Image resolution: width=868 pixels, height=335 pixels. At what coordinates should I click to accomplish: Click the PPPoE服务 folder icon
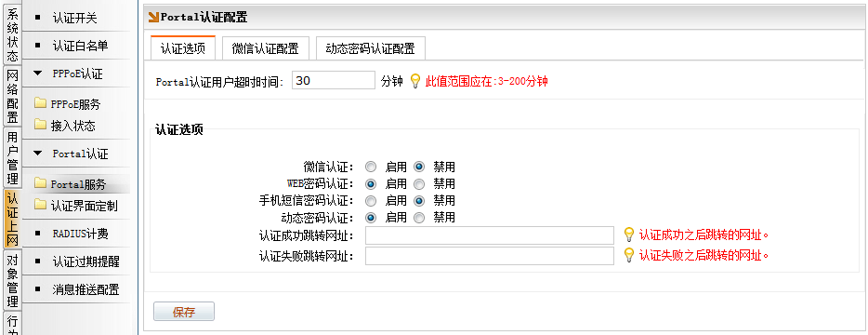(40, 103)
